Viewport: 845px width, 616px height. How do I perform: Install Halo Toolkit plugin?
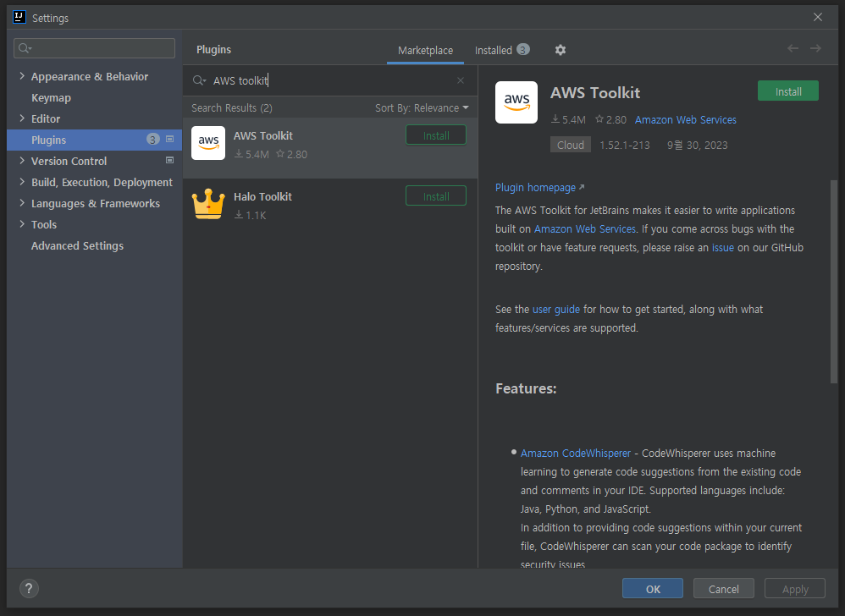click(436, 196)
